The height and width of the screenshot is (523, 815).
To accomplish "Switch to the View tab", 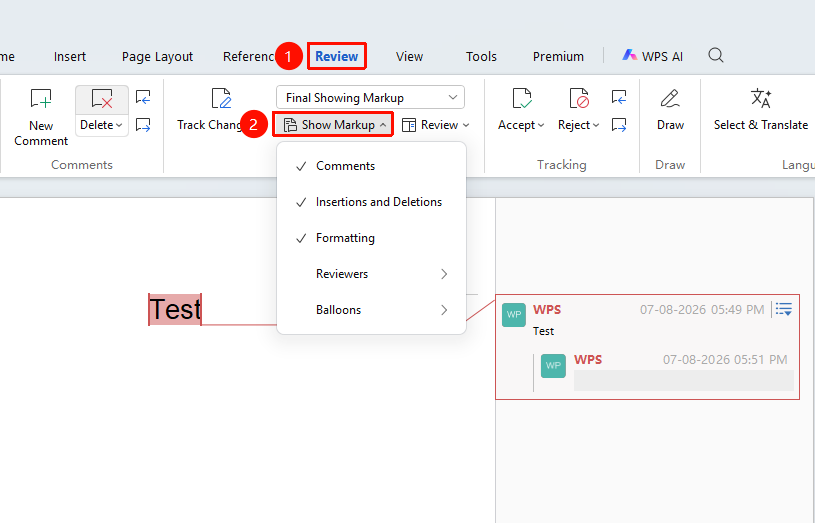I will pos(409,57).
